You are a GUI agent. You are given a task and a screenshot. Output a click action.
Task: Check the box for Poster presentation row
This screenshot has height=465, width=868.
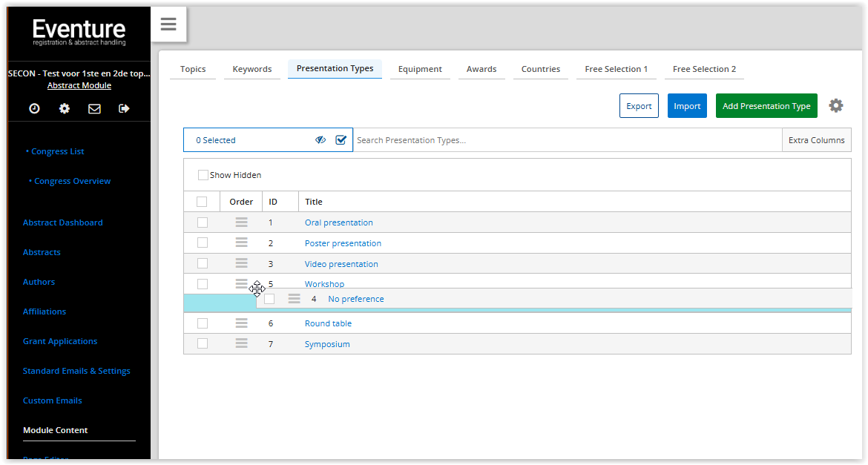tap(203, 243)
